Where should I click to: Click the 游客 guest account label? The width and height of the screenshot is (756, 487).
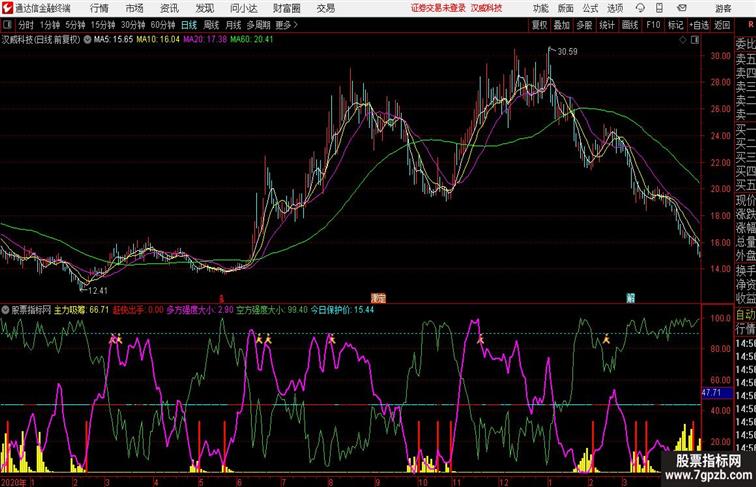click(x=723, y=8)
